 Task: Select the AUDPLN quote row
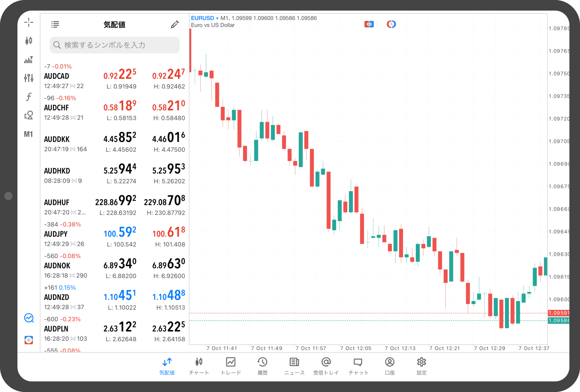(115, 329)
